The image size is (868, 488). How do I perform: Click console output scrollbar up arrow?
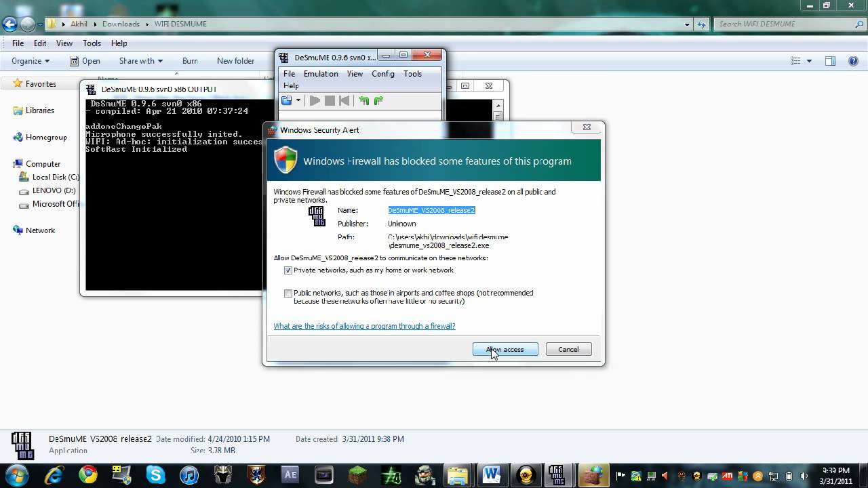(x=499, y=106)
